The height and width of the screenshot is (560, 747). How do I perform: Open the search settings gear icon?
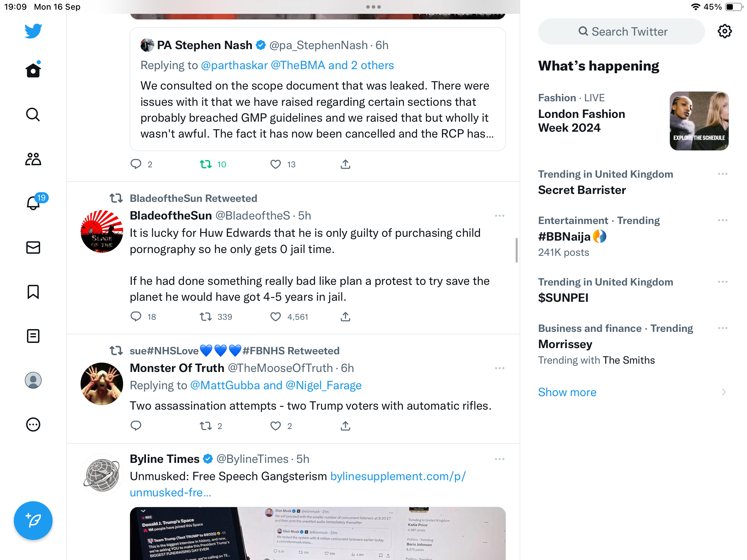pyautogui.click(x=725, y=31)
